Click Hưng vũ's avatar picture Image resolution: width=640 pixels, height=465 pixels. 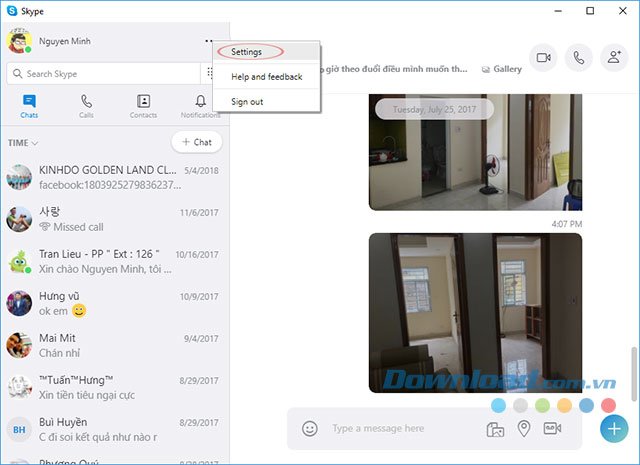point(19,303)
